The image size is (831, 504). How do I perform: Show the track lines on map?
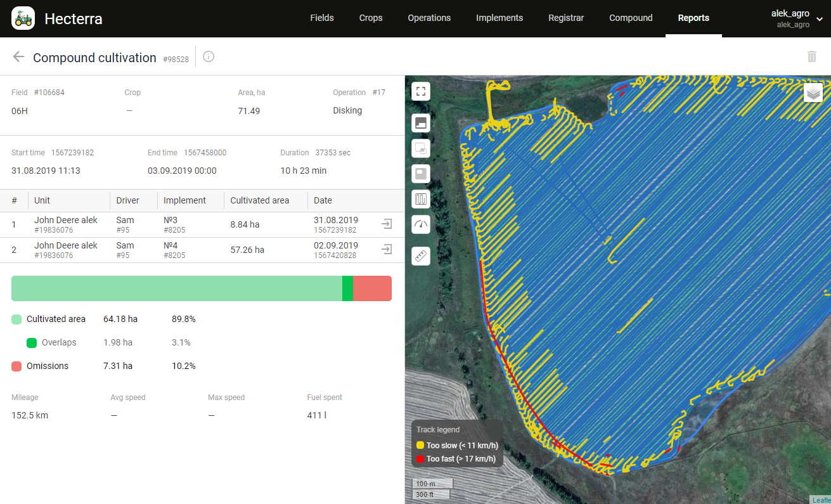click(421, 199)
